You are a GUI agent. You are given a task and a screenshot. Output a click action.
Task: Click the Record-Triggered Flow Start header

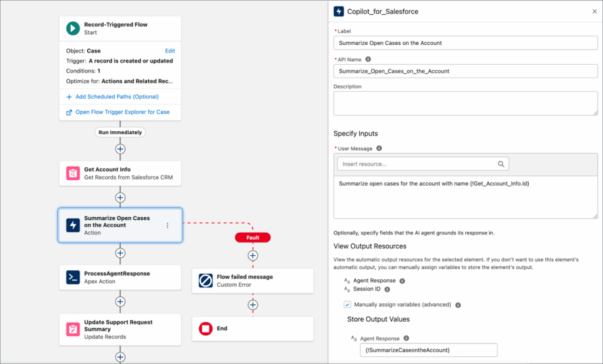coord(120,28)
